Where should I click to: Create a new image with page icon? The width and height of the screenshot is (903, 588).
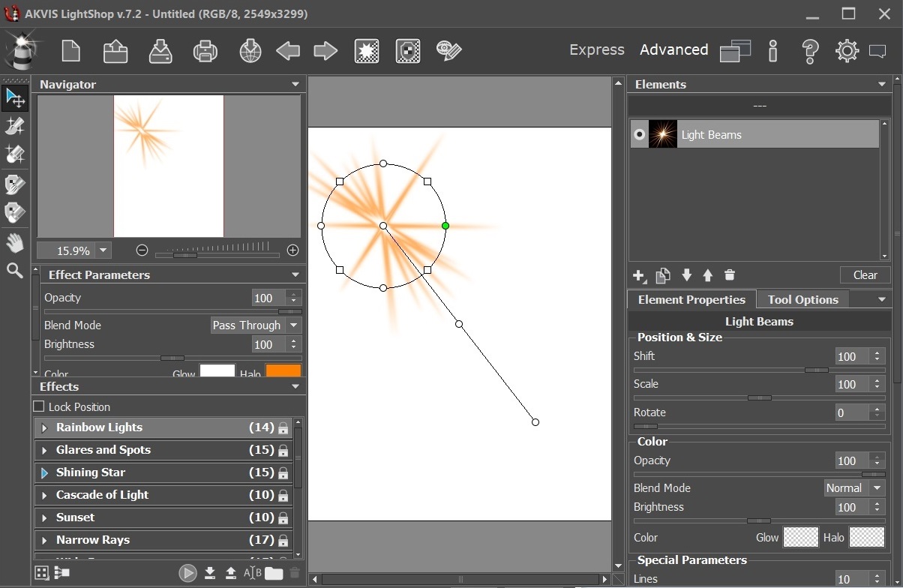pyautogui.click(x=70, y=51)
